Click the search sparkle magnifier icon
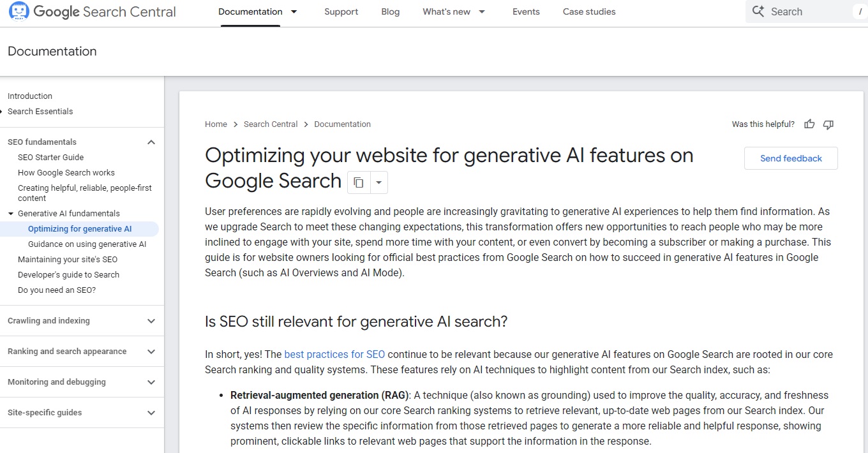 click(x=758, y=11)
